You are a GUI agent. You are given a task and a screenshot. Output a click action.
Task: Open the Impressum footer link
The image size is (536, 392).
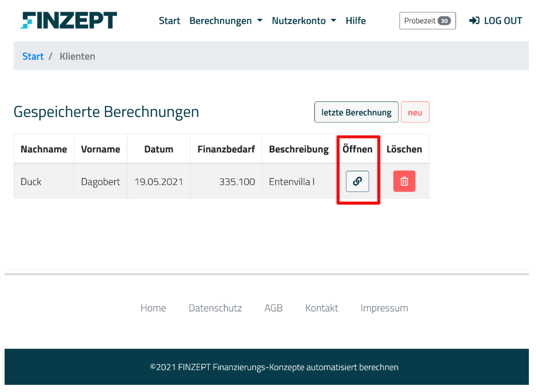click(x=384, y=308)
